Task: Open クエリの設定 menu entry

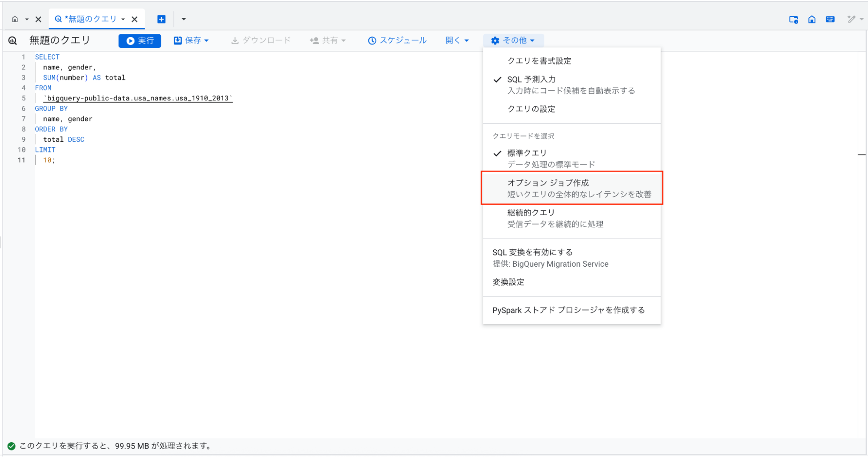Action: (x=531, y=109)
